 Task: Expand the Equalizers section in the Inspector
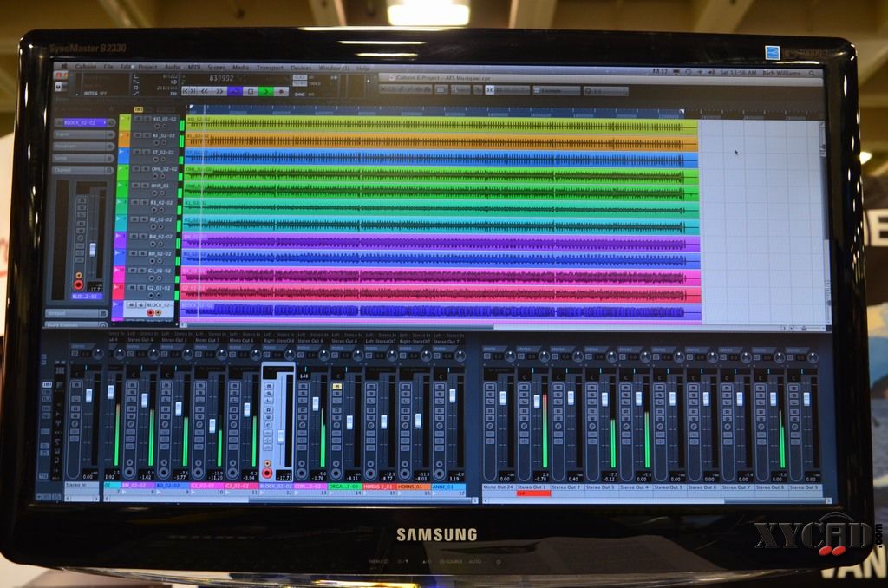coord(84,147)
